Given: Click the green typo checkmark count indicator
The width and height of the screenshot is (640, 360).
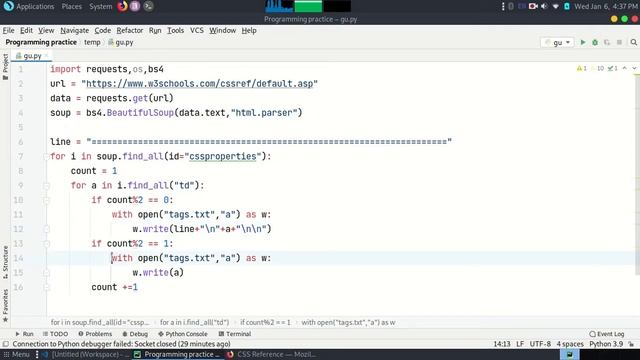Looking at the screenshot, I should [x=613, y=69].
